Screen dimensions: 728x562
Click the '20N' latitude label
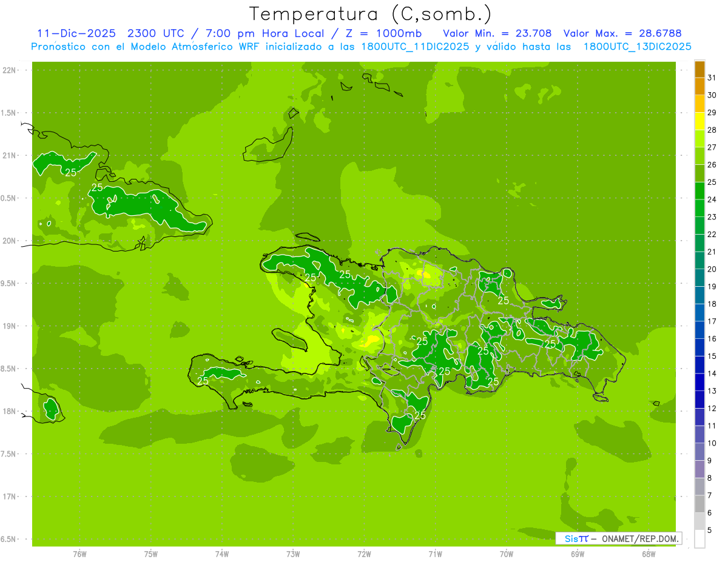point(10,241)
